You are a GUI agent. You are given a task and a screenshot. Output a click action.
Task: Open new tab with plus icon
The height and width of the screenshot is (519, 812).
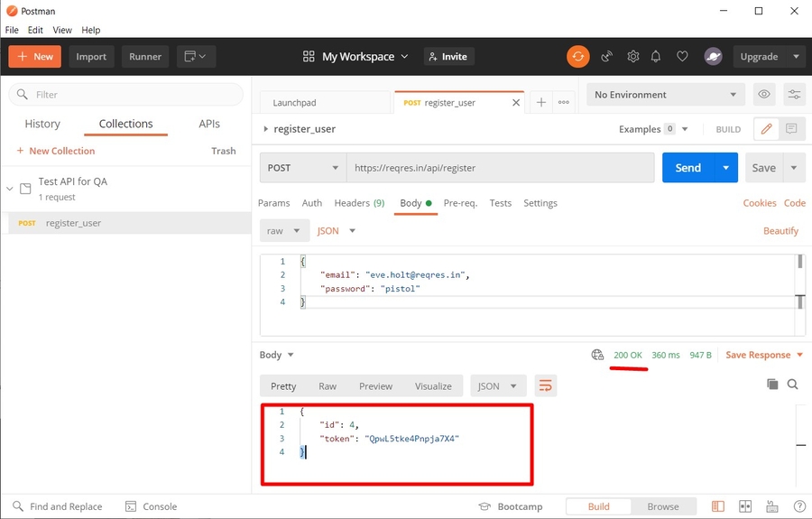(x=541, y=103)
